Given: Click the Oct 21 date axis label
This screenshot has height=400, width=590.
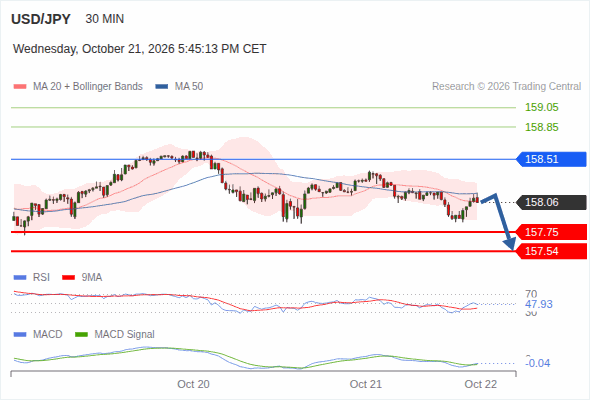Looking at the screenshot, I should pos(366,384).
